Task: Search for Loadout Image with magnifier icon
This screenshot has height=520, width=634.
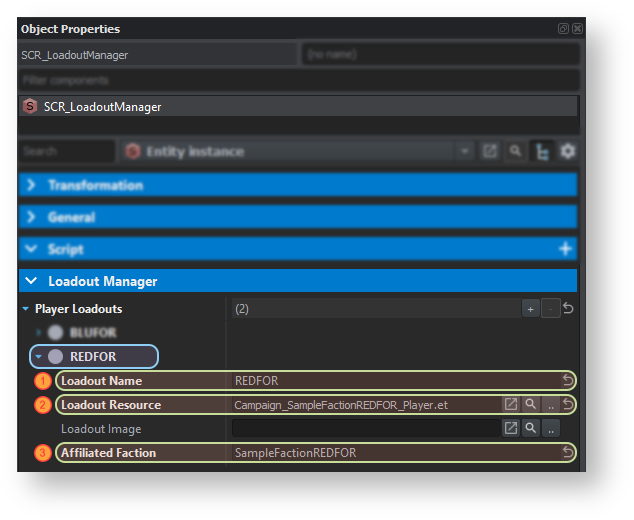Action: click(530, 428)
